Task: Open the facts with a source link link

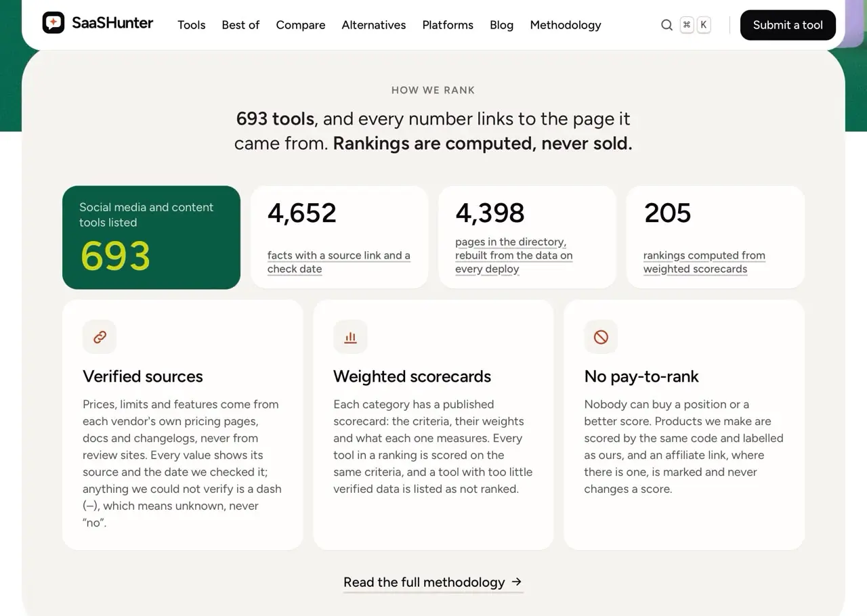Action: click(339, 262)
